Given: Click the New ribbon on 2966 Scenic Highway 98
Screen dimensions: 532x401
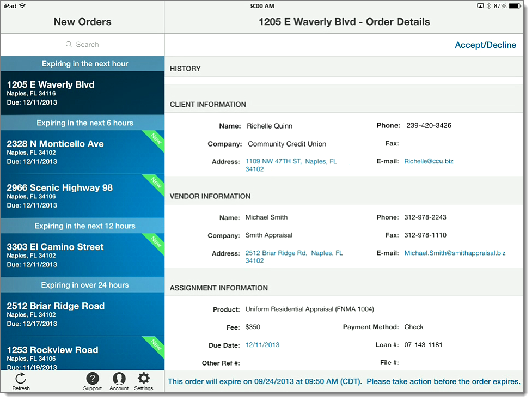Looking at the screenshot, I should [x=155, y=184].
